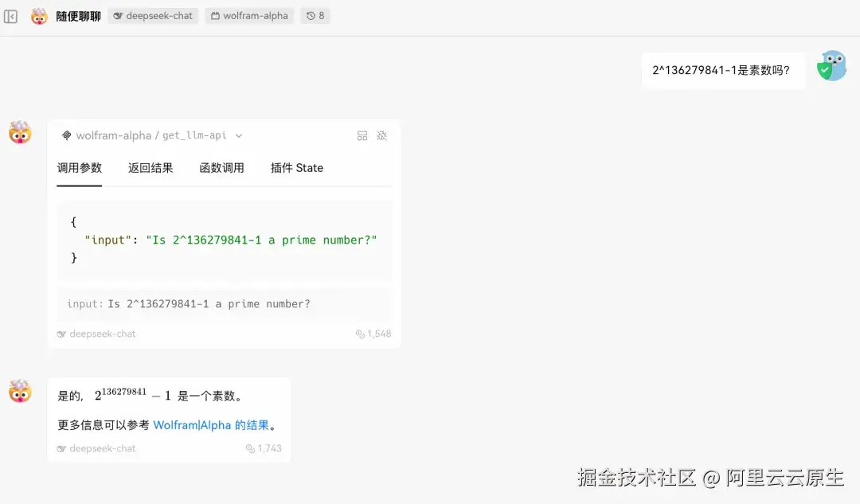Image resolution: width=860 pixels, height=504 pixels.
Task: Click the plugin icon before wolfram-alpha / get_llm-api
Action: tap(66, 135)
